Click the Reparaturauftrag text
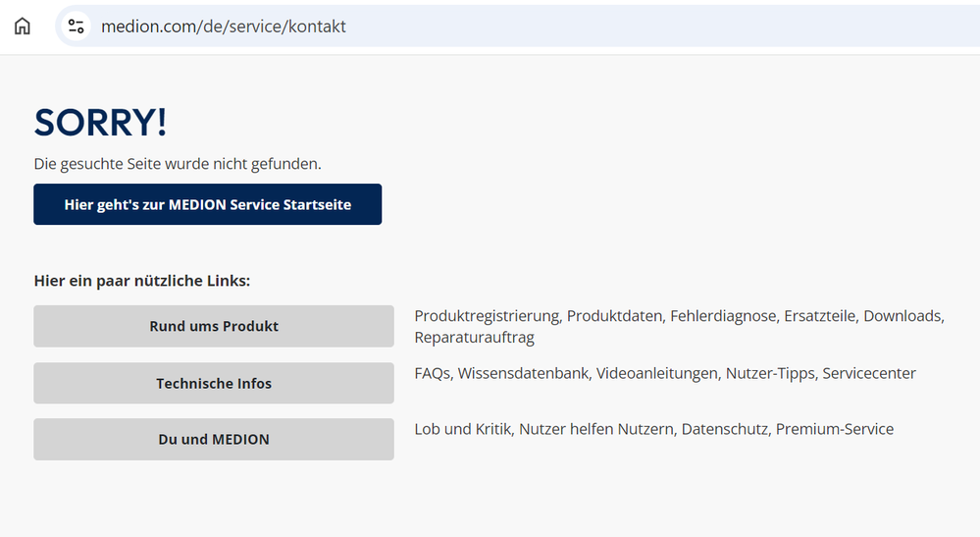The height and width of the screenshot is (537, 980). tap(474, 338)
